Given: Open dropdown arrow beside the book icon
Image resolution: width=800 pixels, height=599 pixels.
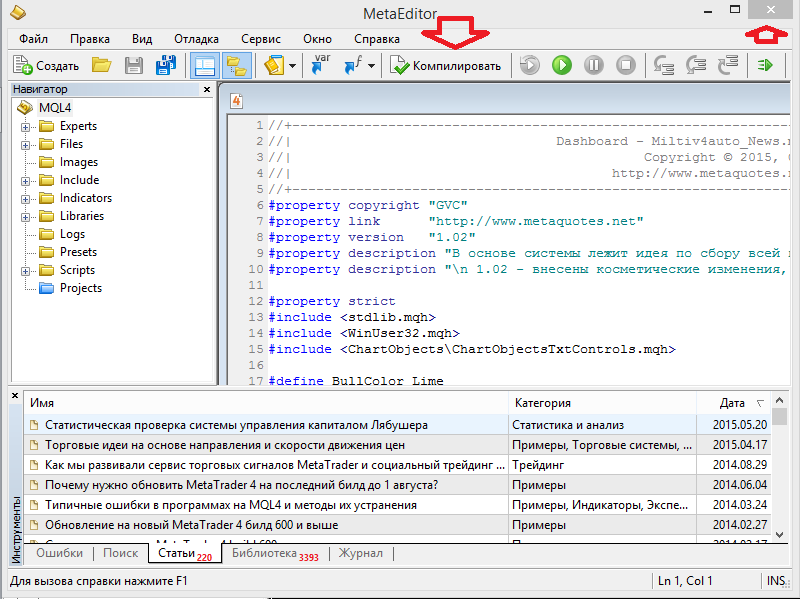Looking at the screenshot, I should (x=292, y=66).
